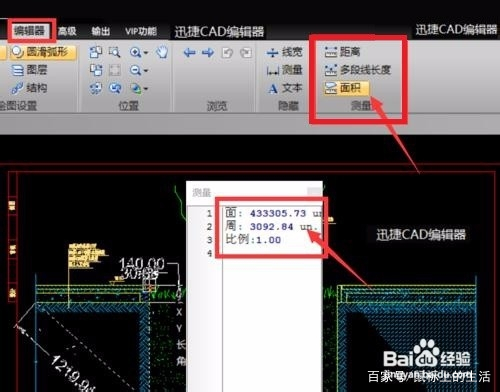The width and height of the screenshot is (500, 392).
Task: Click the zoom-window magnifier icon
Action: [x=115, y=52]
